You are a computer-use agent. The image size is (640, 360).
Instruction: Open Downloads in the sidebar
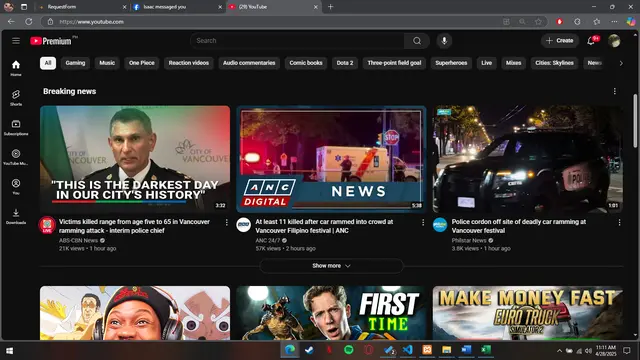coord(16,216)
